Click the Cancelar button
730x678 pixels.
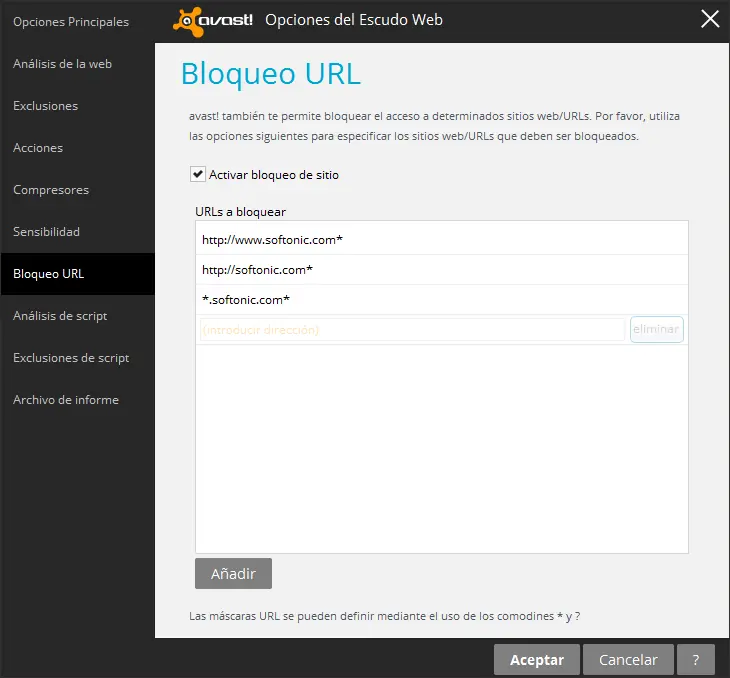point(628,659)
